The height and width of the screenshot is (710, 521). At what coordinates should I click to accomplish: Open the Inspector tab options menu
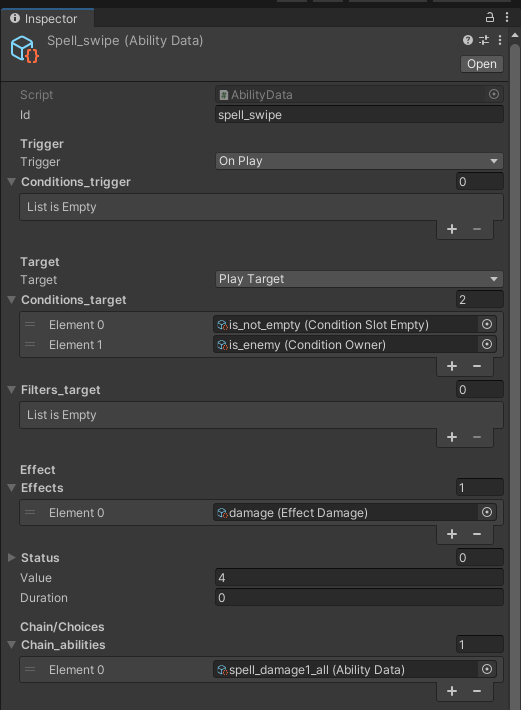pyautogui.click(x=507, y=17)
